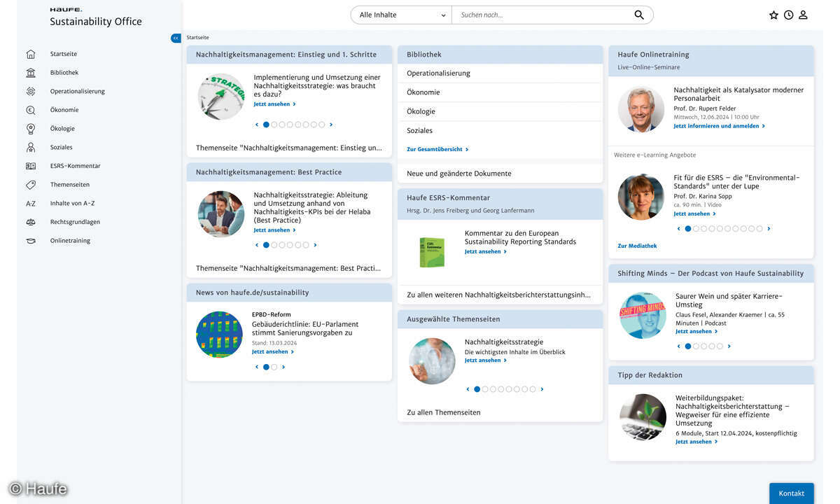Select last dot in Einstieg carousel
840x504 pixels.
[322, 125]
